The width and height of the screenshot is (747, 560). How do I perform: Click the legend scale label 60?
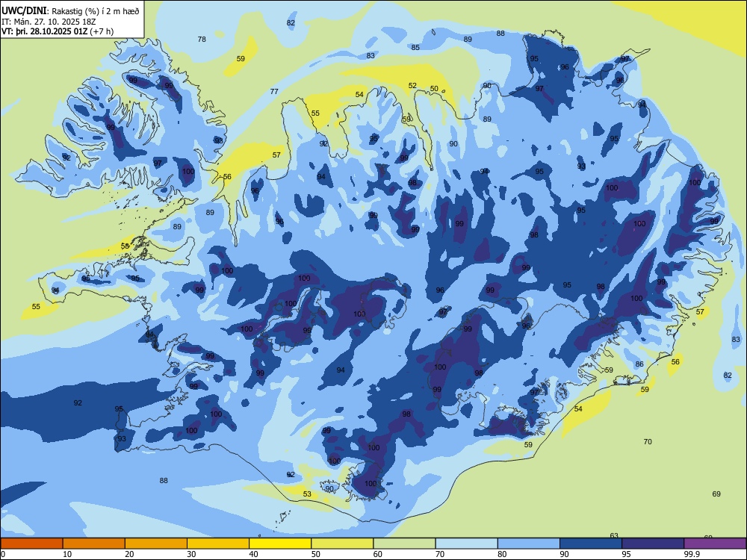(378, 554)
